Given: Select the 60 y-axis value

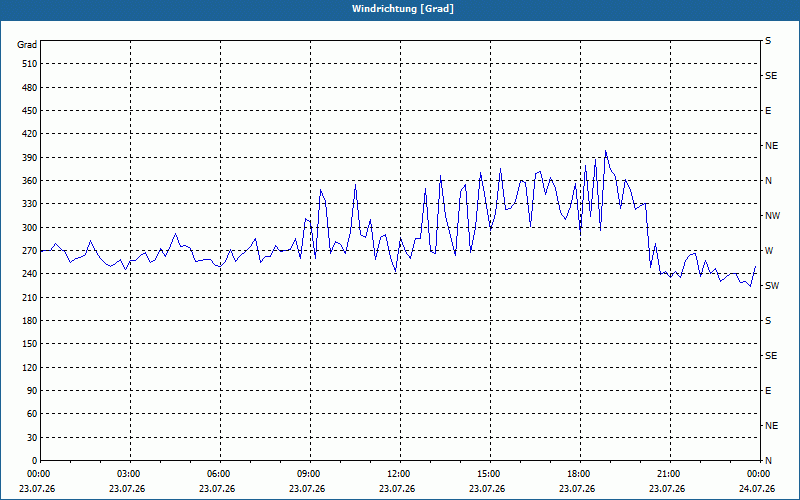Looking at the screenshot, I should pos(32,414).
